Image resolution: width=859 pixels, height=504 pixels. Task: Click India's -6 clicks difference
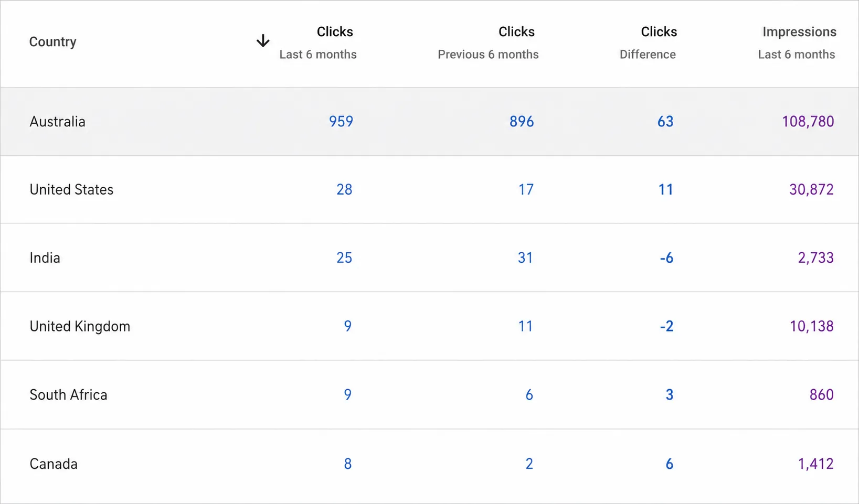pyautogui.click(x=666, y=258)
